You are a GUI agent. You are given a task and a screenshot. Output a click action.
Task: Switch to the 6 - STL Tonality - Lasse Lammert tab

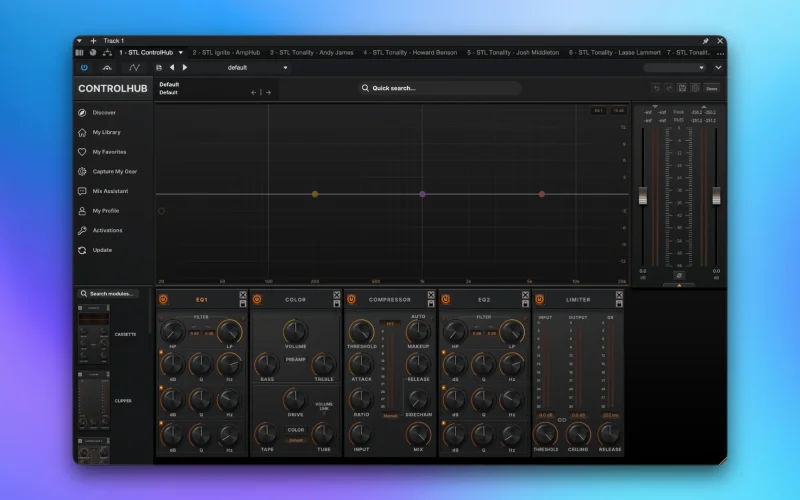click(x=614, y=53)
